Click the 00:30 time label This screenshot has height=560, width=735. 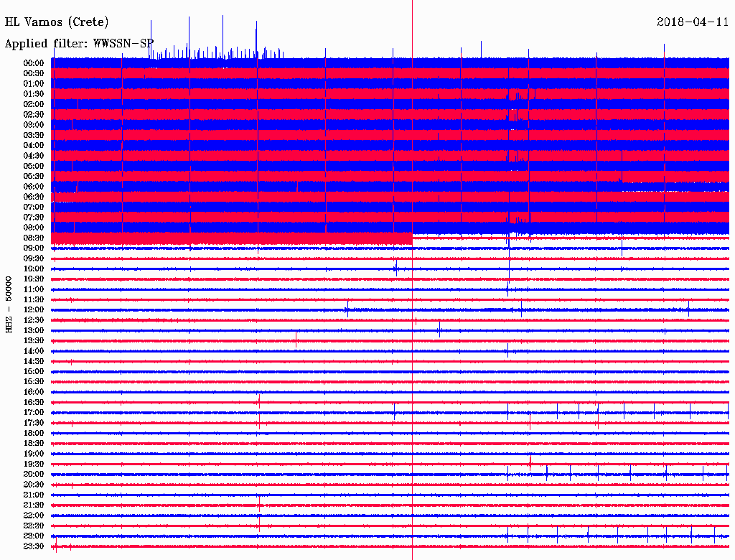pyautogui.click(x=34, y=73)
